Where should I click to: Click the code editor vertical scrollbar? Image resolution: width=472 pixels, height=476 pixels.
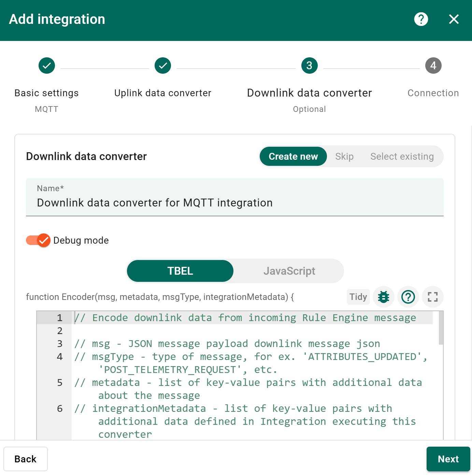pos(441,328)
